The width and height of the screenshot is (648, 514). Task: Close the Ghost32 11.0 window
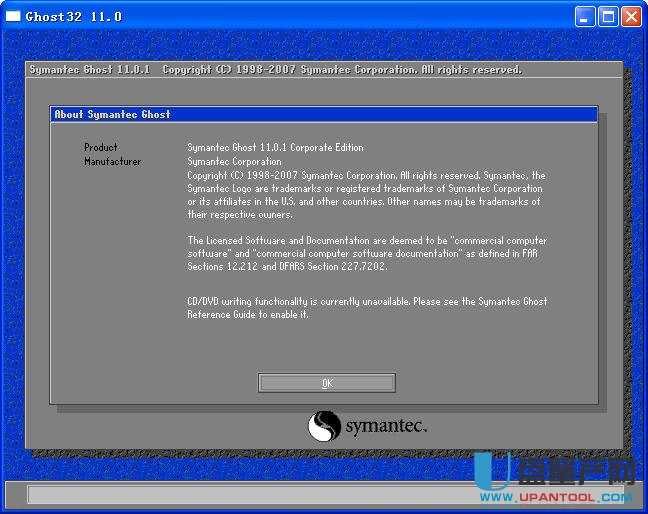[x=631, y=16]
